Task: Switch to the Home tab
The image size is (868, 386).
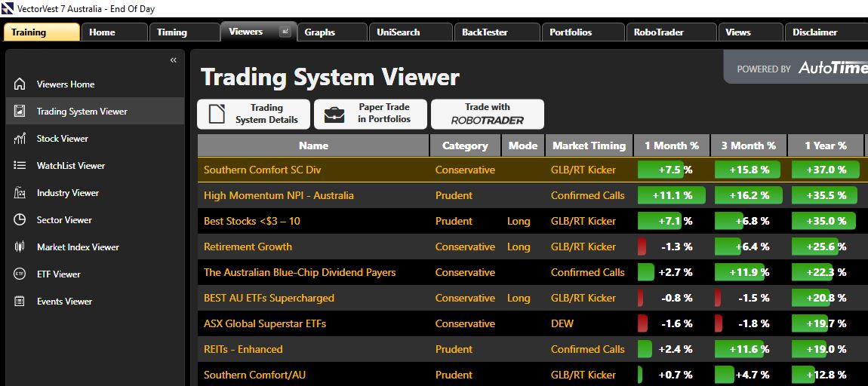Action: [115, 32]
